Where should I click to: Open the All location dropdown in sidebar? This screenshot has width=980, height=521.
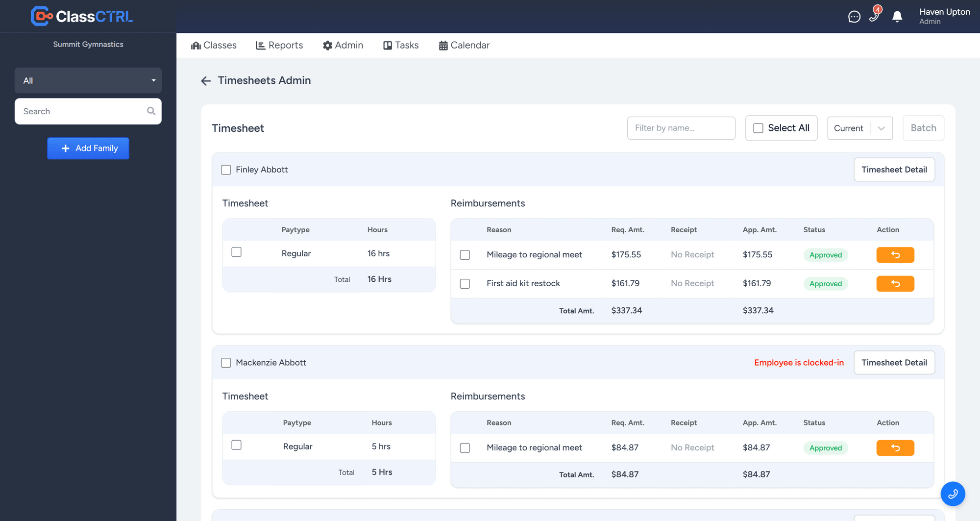tap(88, 80)
